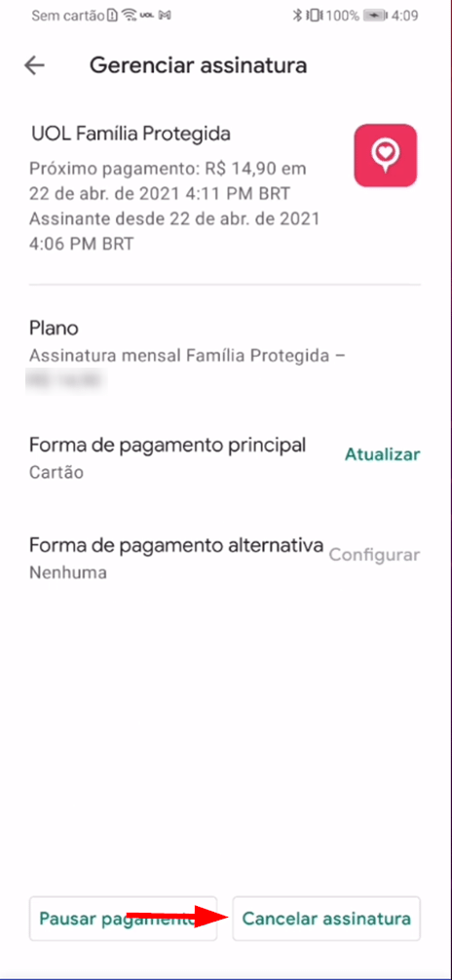This screenshot has height=980, width=452.
Task: Open the UOL Família Protegida app icon
Action: 385,155
